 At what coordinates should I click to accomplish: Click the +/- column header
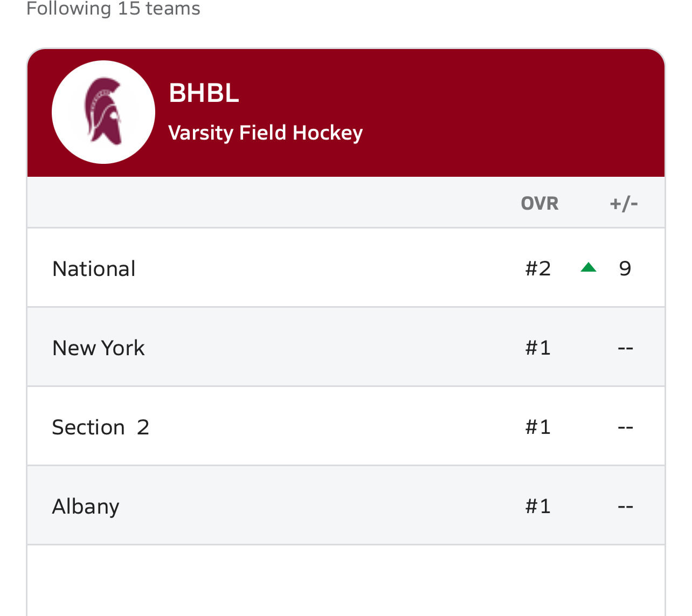(624, 203)
